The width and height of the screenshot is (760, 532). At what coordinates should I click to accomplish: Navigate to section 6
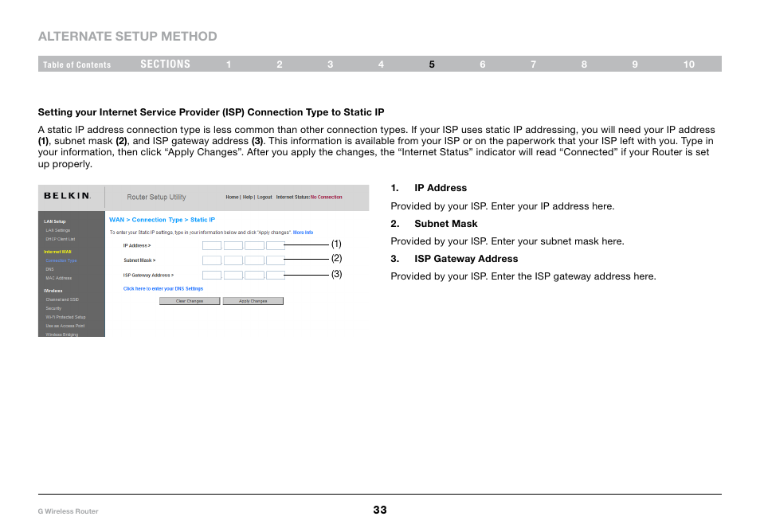pyautogui.click(x=483, y=65)
